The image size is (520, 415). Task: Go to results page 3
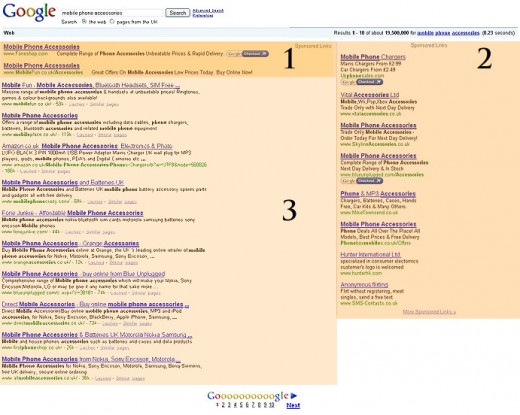(x=229, y=405)
